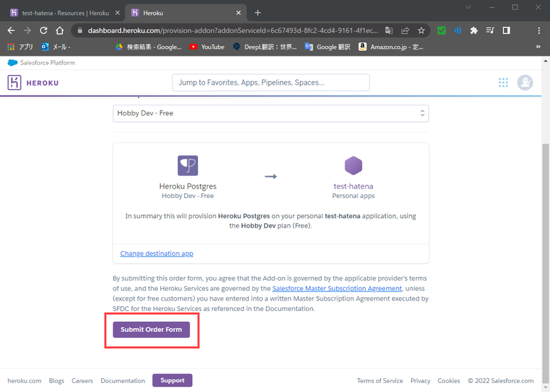Open the Documentation footer link

tap(122, 381)
